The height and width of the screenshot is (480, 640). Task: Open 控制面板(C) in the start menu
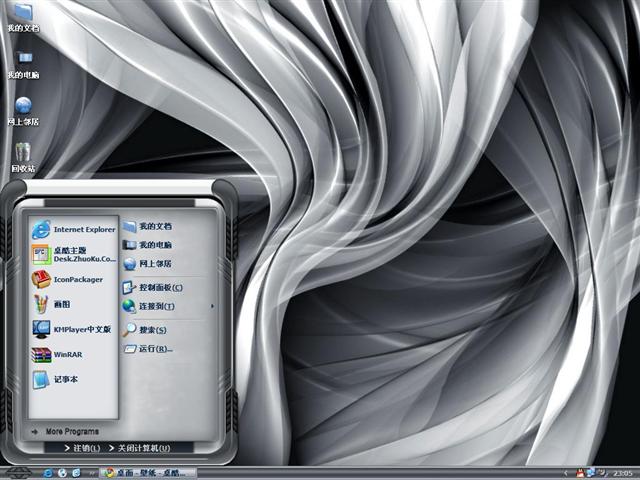[160, 286]
